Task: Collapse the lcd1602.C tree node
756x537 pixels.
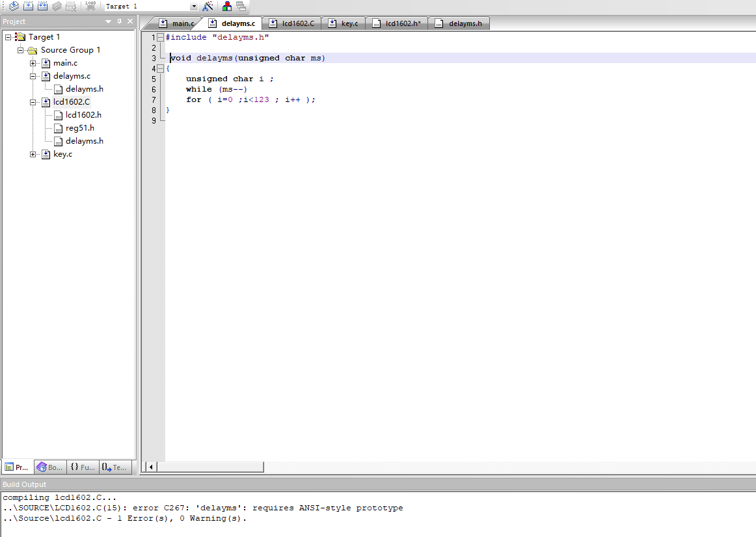Action: coord(33,102)
